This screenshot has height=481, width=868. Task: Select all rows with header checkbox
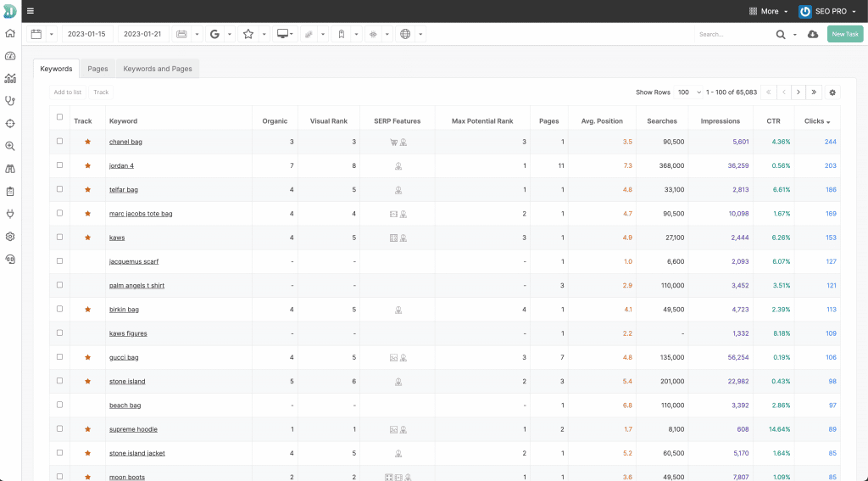[x=60, y=117]
